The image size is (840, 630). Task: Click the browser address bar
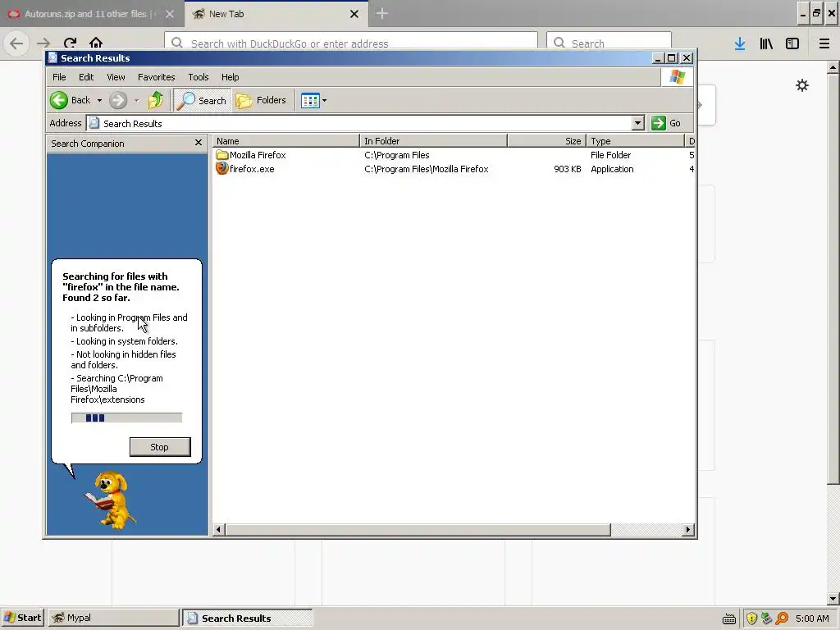pos(351,43)
